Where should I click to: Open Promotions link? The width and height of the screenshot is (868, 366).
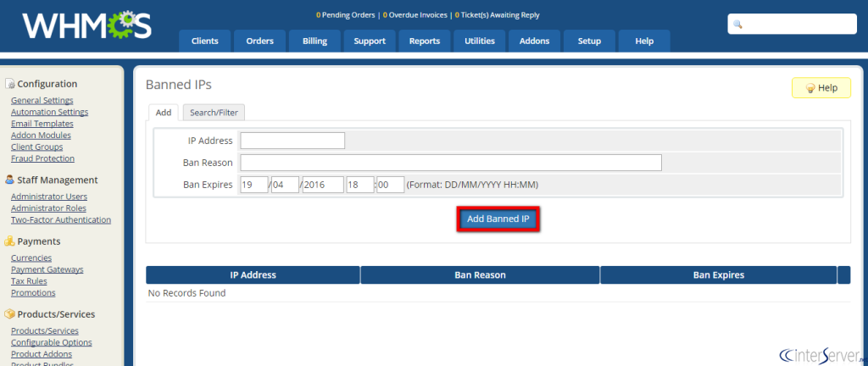(x=33, y=292)
